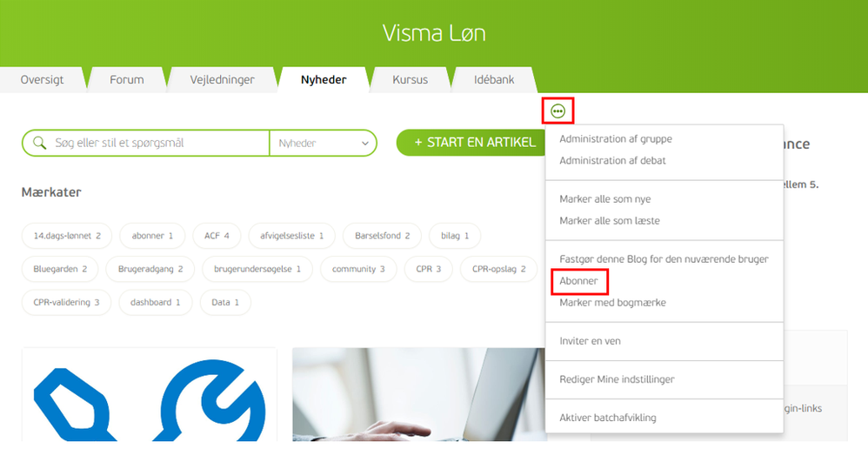Open the three-dots options menu icon
The width and height of the screenshot is (868, 449).
click(x=558, y=111)
